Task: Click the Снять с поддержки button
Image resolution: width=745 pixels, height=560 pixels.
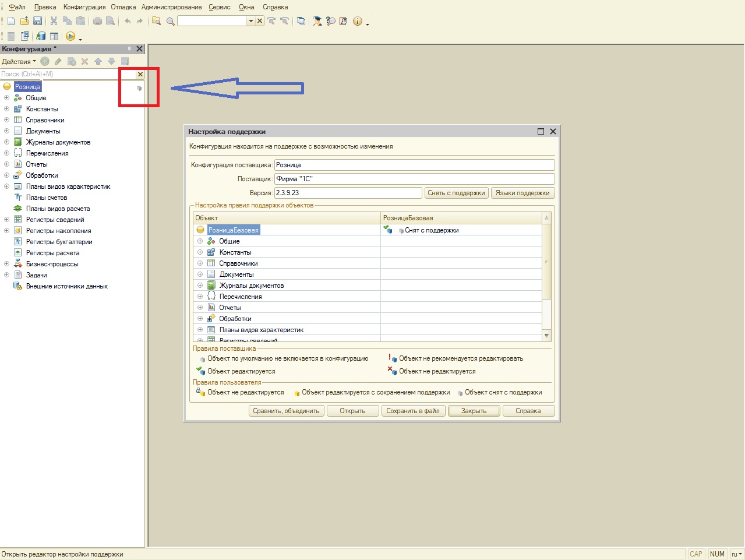Action: tap(456, 193)
